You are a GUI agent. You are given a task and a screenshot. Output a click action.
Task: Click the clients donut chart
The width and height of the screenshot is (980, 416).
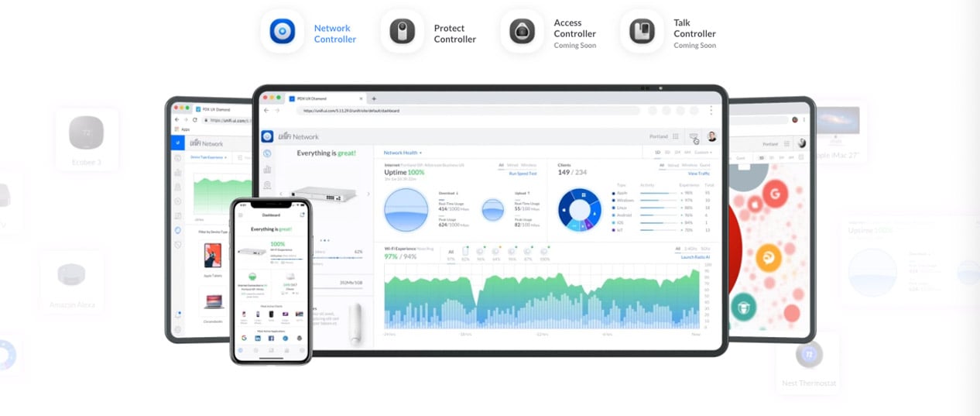click(x=580, y=210)
